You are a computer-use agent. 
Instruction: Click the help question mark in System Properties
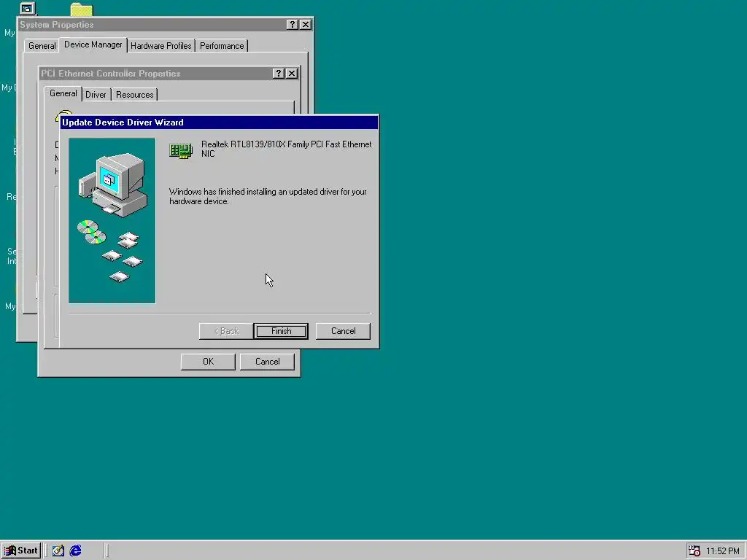[293, 24]
